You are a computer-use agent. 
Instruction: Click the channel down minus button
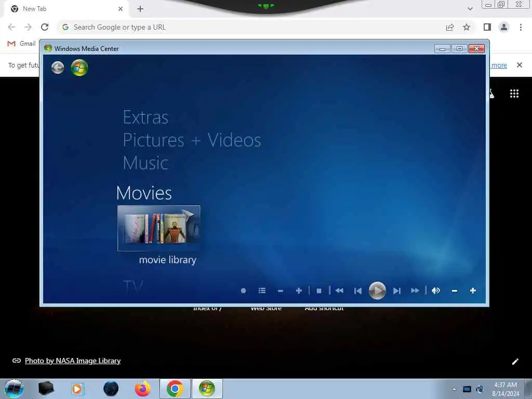pos(280,291)
